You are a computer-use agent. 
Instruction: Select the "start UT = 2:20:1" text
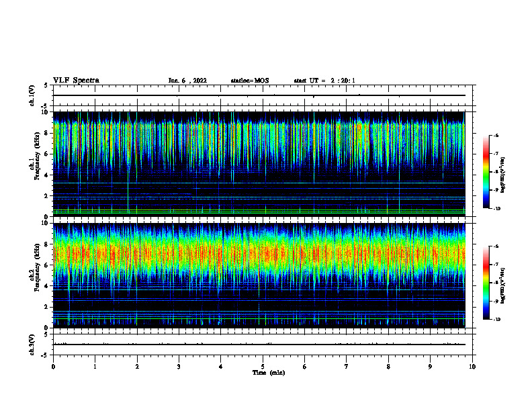(324, 81)
